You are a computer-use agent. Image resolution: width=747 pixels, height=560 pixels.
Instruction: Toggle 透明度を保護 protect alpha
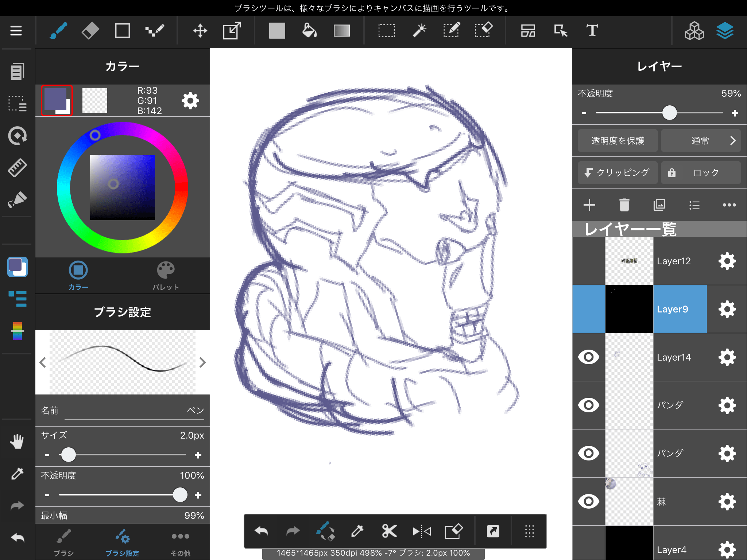click(x=618, y=141)
